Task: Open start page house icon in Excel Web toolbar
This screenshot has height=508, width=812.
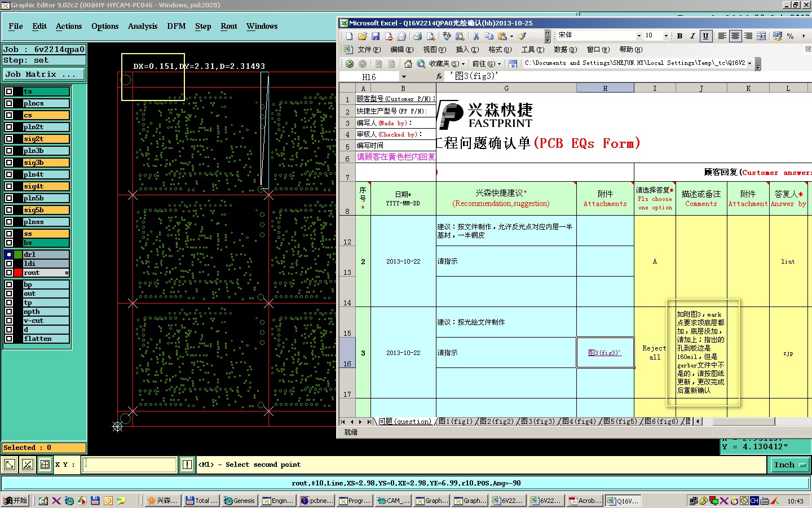Action: (408, 64)
